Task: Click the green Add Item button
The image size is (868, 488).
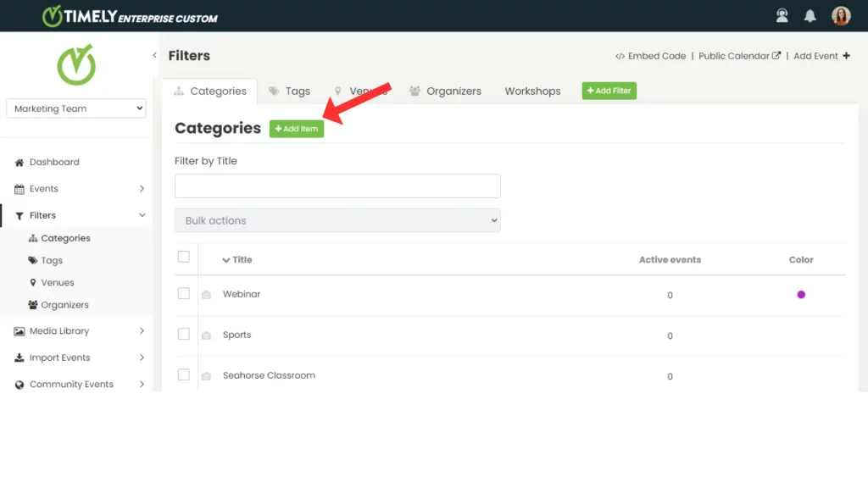Action: (x=297, y=129)
